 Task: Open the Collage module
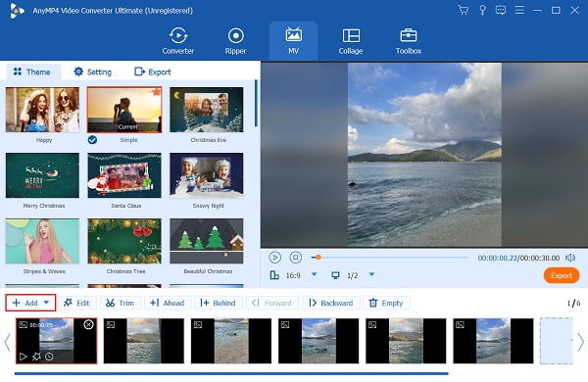point(351,41)
